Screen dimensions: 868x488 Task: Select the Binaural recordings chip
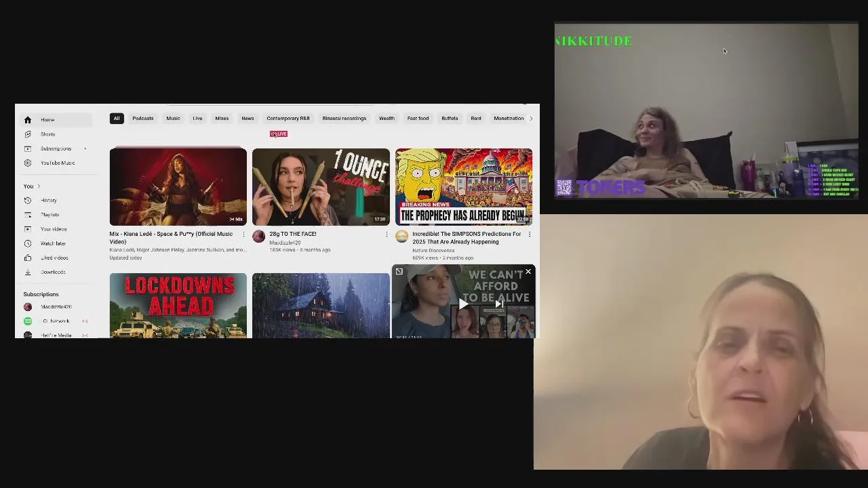tap(344, 119)
